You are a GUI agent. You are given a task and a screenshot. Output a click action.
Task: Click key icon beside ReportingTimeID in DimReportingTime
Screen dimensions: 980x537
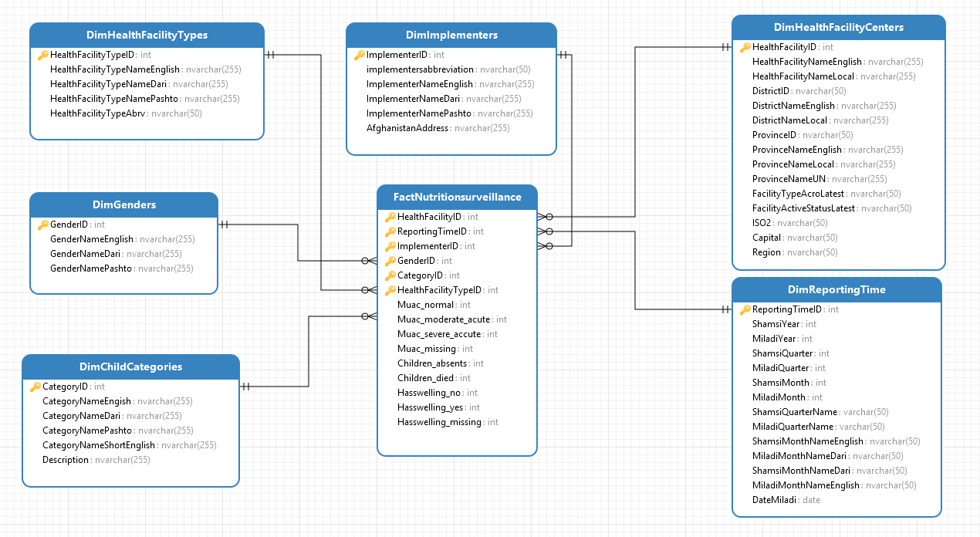[745, 310]
